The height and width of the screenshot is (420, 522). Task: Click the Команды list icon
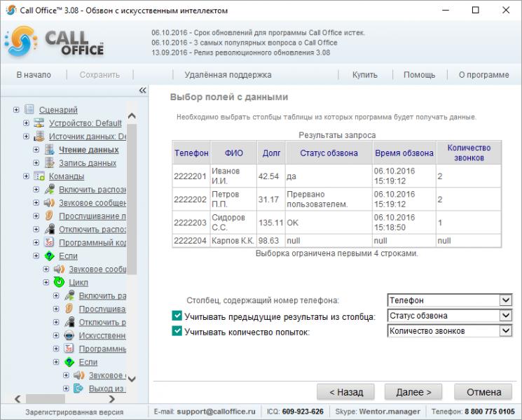[x=39, y=176]
